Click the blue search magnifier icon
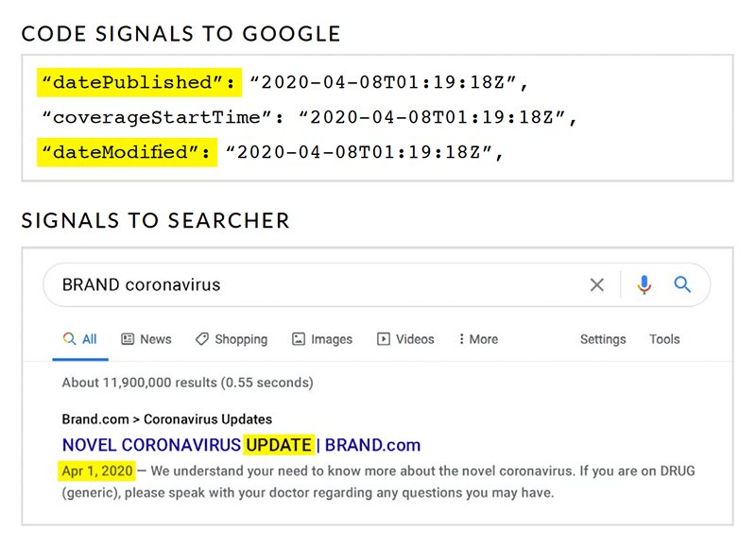Viewport: 756px width, 547px height. [682, 284]
